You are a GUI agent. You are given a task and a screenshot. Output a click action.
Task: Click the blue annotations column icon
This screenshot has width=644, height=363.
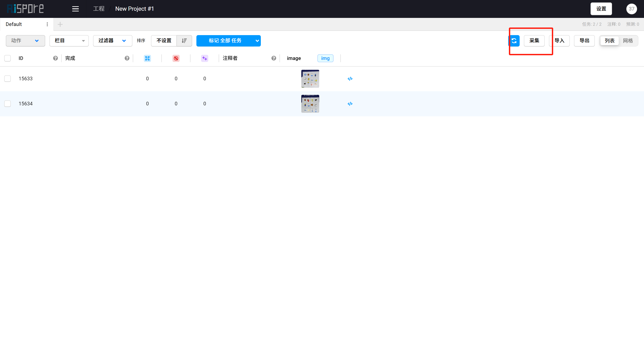(147, 58)
